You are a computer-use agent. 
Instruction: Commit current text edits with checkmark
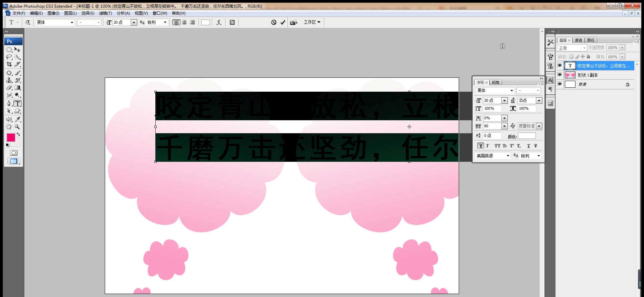[283, 22]
